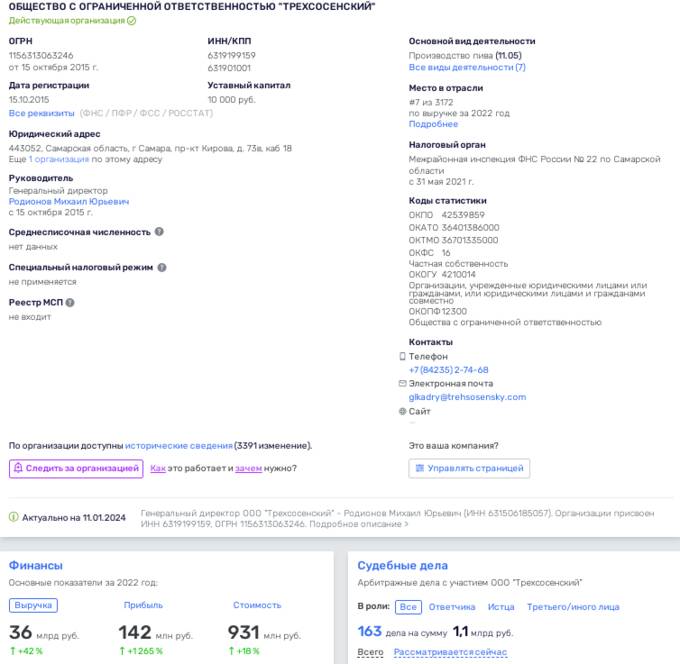Switch to the Прибыль finance tab
The height and width of the screenshot is (664, 680).
[x=143, y=606]
